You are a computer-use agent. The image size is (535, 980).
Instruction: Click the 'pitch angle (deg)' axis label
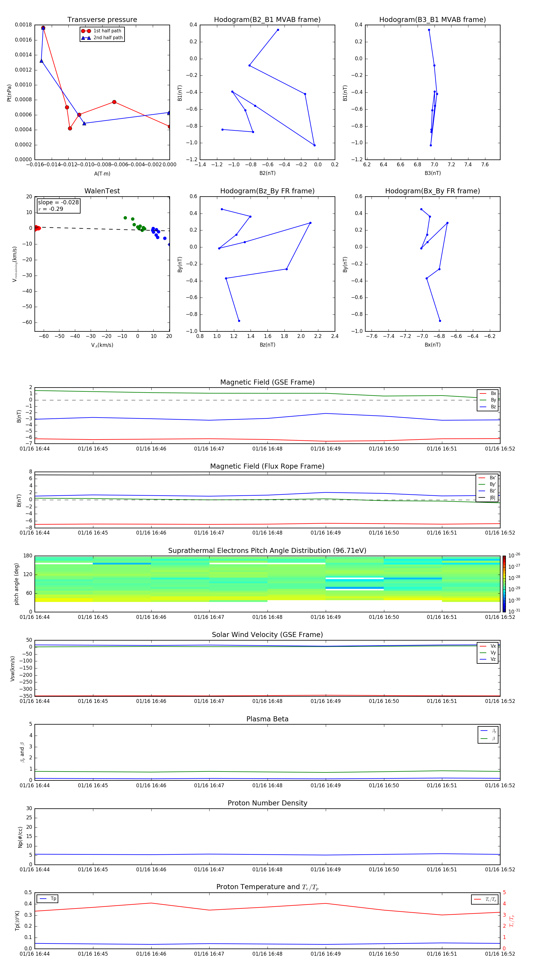(16, 584)
